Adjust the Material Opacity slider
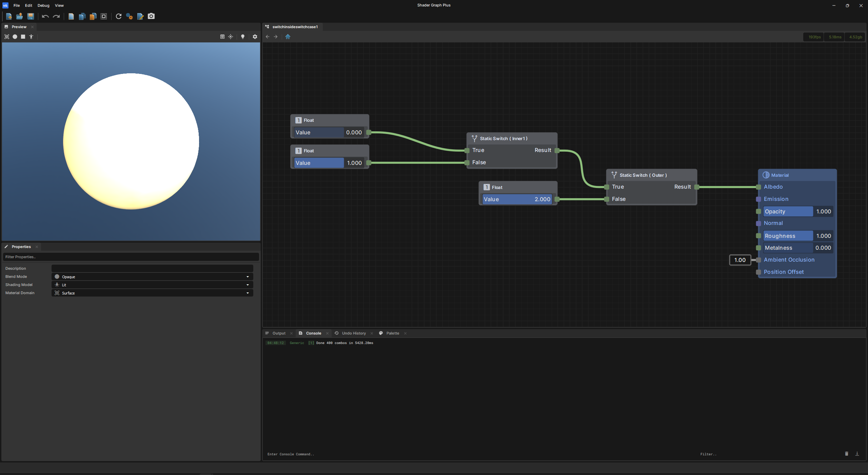Viewport: 868px width, 475px height. pyautogui.click(x=798, y=211)
